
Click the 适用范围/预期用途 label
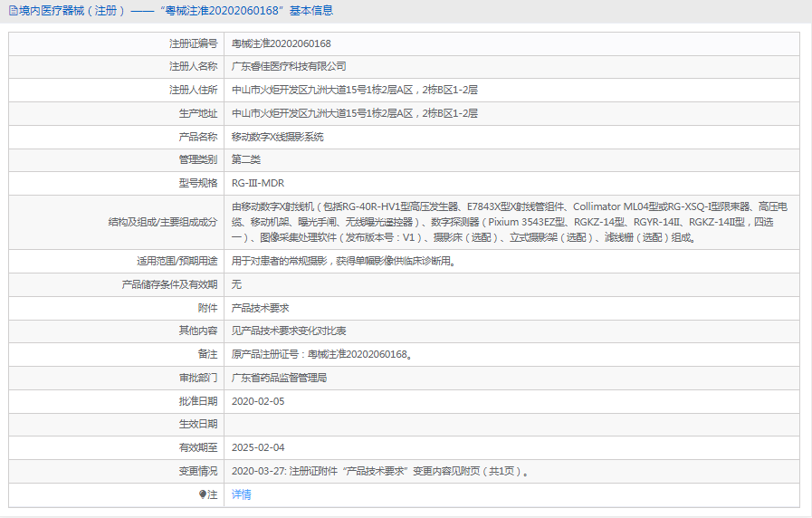point(177,261)
